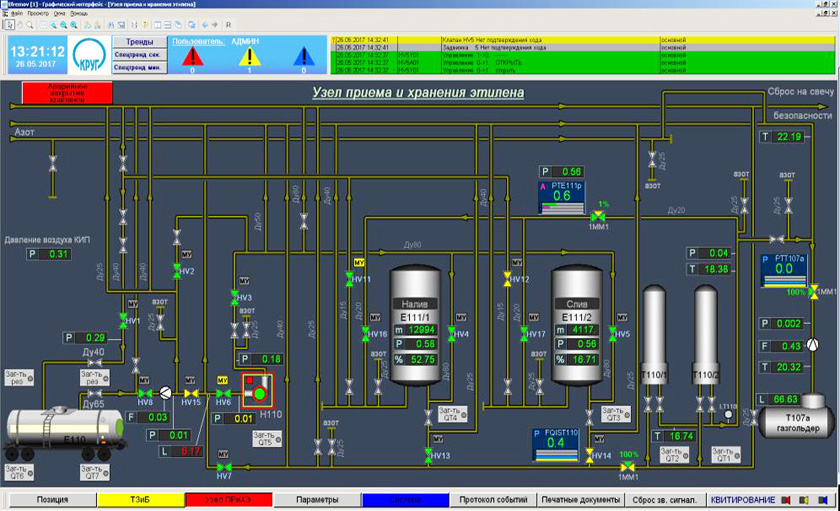Viewport: 840px width, 511px height.
Task: Select valve HV17
Action: click(524, 334)
